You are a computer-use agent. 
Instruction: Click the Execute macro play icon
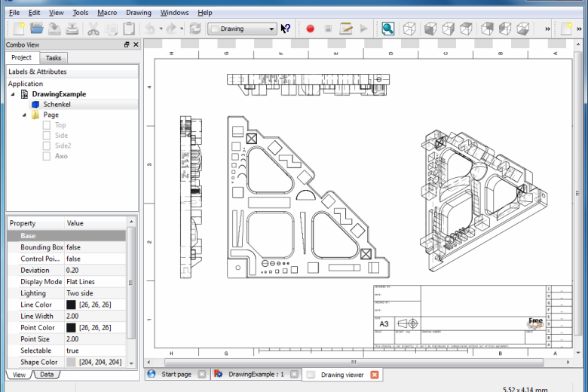pos(363,29)
